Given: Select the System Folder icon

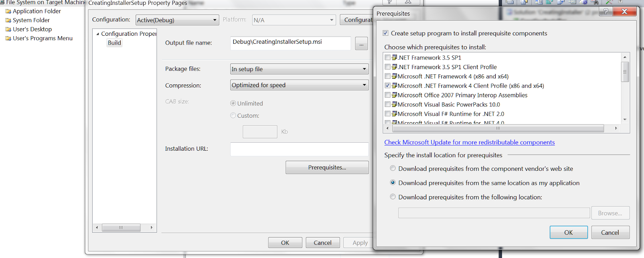Looking at the screenshot, I should (8, 20).
